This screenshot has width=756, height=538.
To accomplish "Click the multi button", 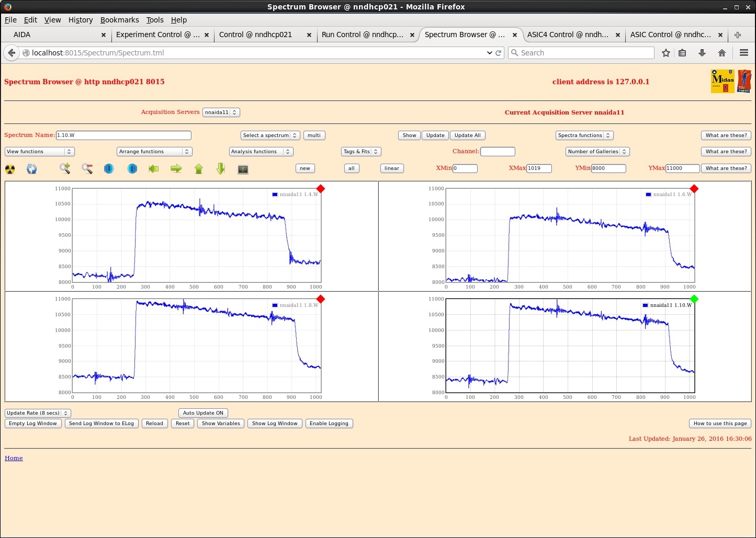I will (x=314, y=135).
